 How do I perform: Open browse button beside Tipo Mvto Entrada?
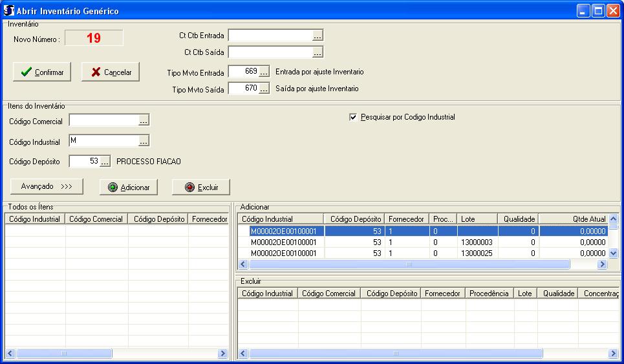coord(264,72)
